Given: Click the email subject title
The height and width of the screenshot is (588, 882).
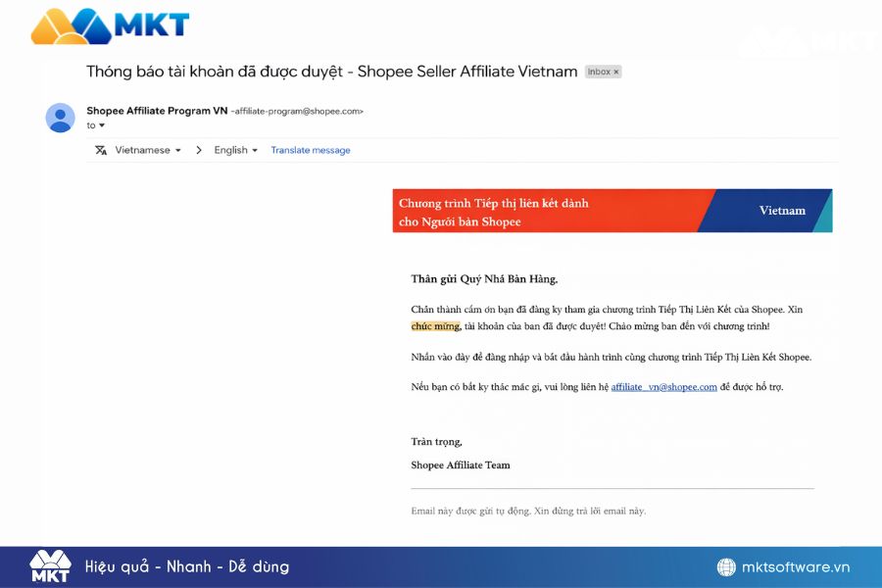Looking at the screenshot, I should tap(331, 72).
